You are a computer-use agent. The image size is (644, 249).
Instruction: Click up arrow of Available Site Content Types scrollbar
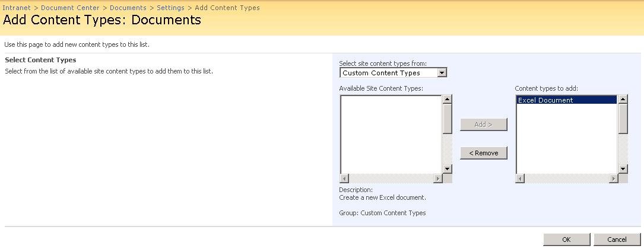pyautogui.click(x=448, y=99)
